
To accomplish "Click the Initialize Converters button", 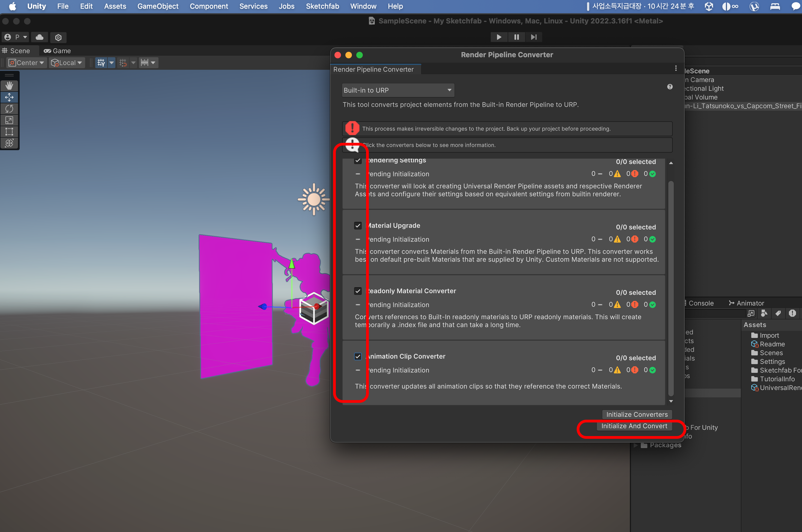I will point(637,414).
